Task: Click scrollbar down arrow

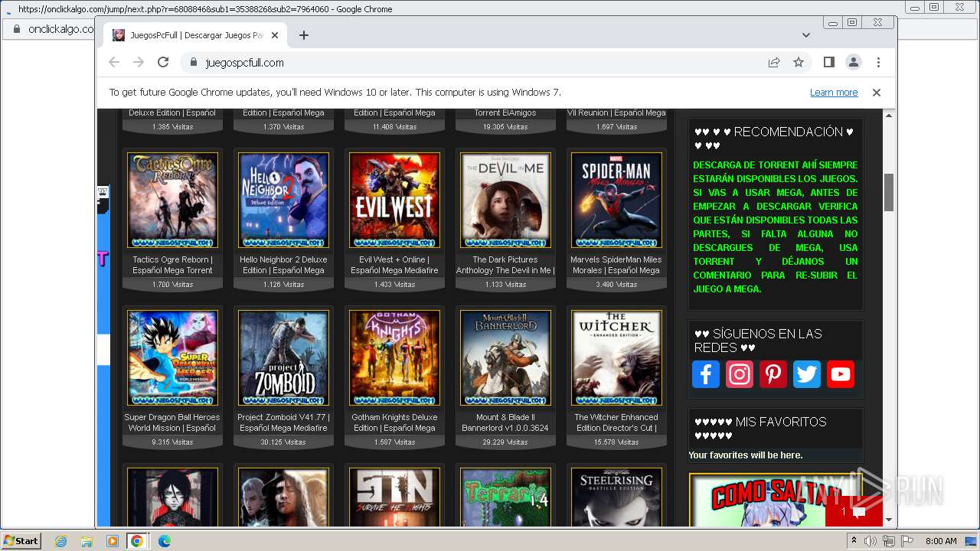Action: pyautogui.click(x=889, y=520)
